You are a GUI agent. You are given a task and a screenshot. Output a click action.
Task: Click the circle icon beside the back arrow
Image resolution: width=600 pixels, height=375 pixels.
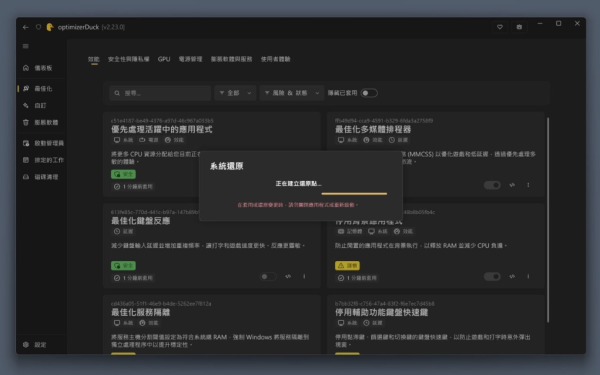tap(38, 27)
